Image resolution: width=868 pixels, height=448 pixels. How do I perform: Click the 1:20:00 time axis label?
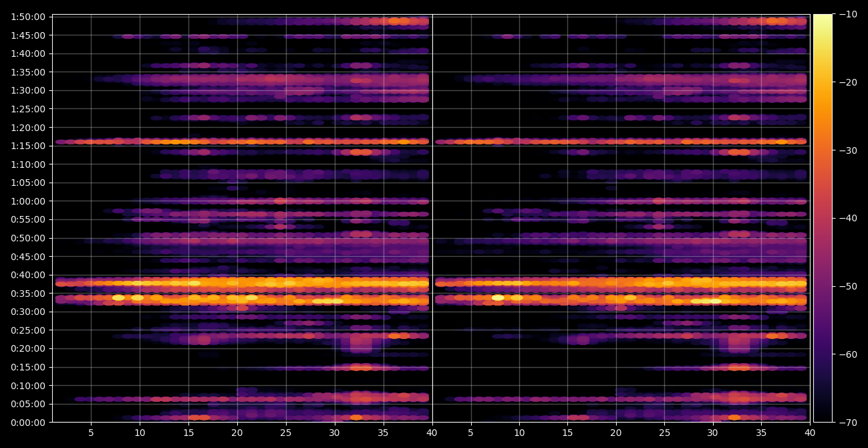(28, 127)
